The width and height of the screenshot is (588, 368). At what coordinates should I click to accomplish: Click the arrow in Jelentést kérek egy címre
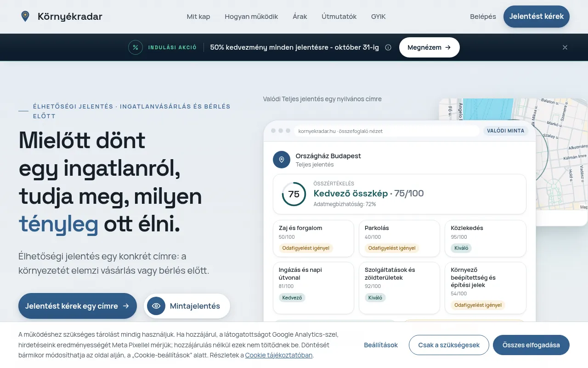[126, 306]
